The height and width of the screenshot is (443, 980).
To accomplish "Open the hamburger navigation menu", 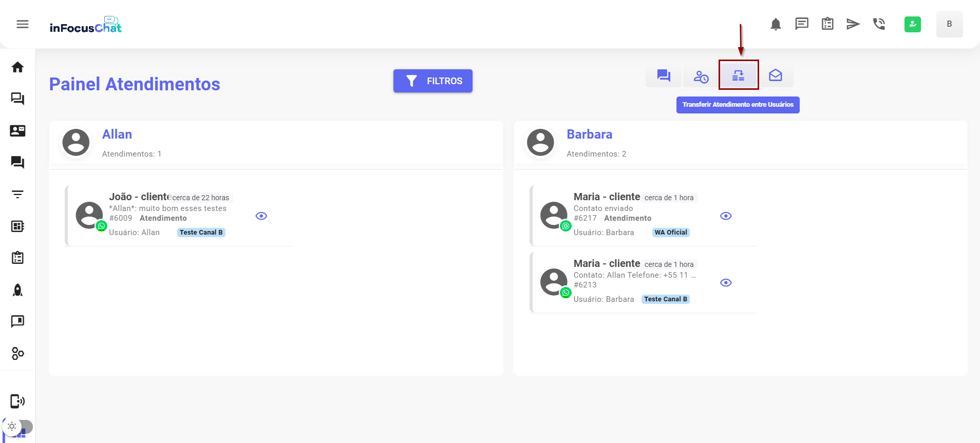I will coord(22,24).
